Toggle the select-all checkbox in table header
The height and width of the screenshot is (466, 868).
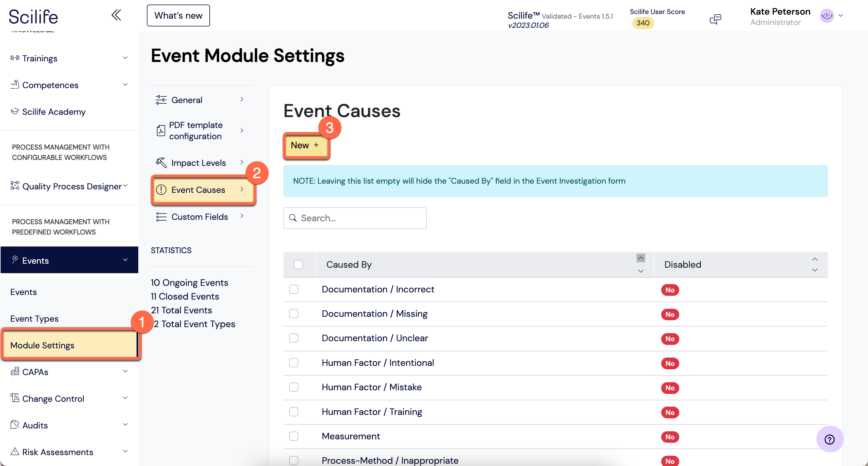point(298,264)
